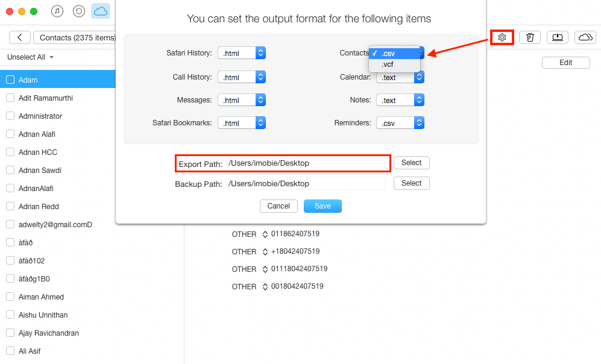Change label type for 011862407519
Viewport: 601px width, 364px height.
point(265,234)
